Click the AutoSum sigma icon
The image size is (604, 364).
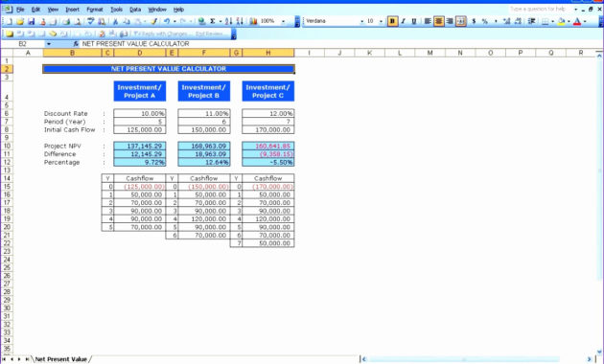[x=212, y=21]
